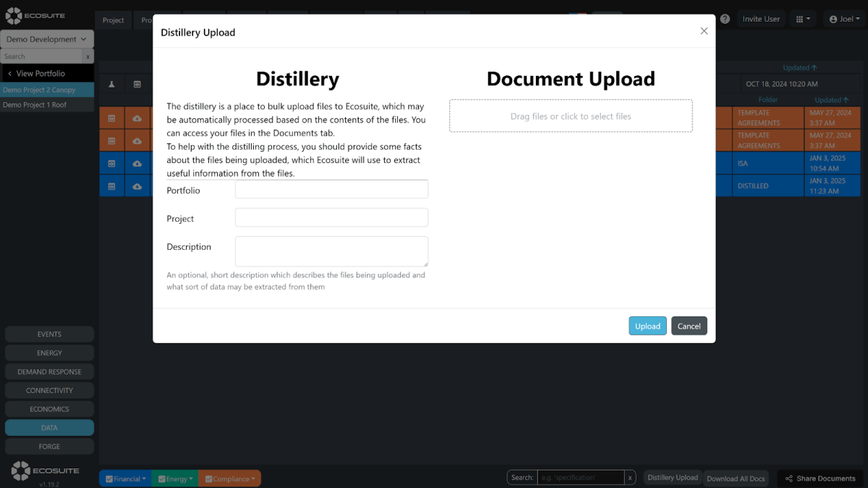
Task: Open the ENERGY module in the sidebar
Action: (x=49, y=353)
